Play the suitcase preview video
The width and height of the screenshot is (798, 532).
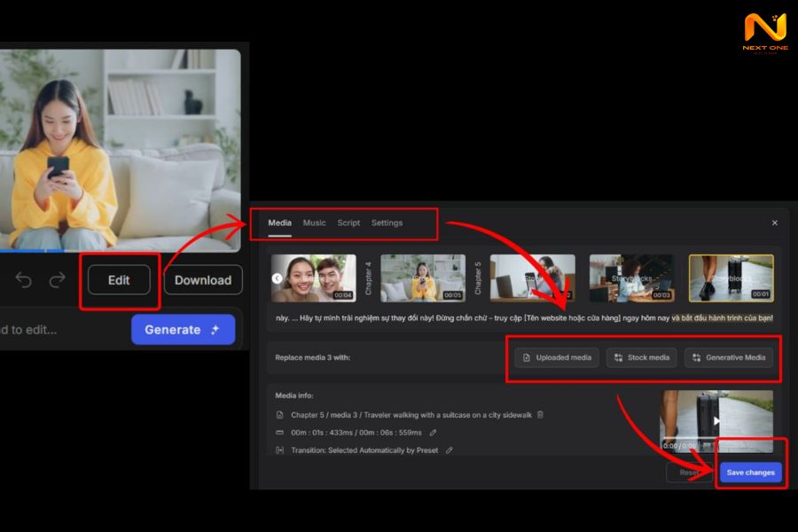pos(716,420)
